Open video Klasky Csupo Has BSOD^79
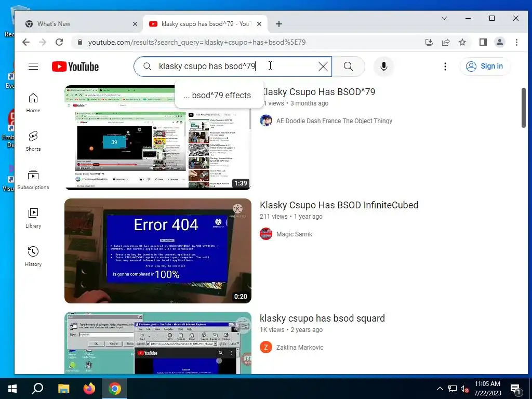This screenshot has width=532, height=399. tap(320, 92)
